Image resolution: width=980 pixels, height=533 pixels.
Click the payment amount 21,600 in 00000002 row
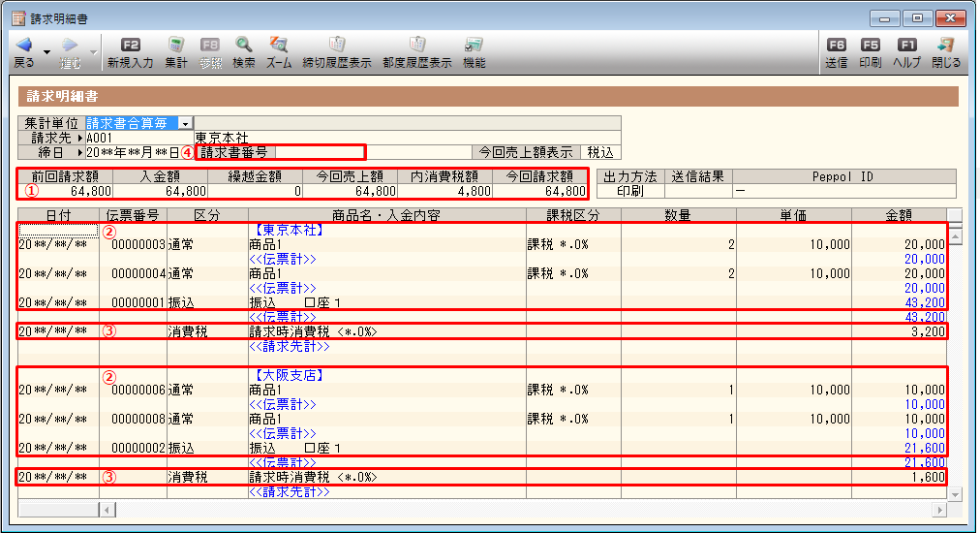[925, 448]
